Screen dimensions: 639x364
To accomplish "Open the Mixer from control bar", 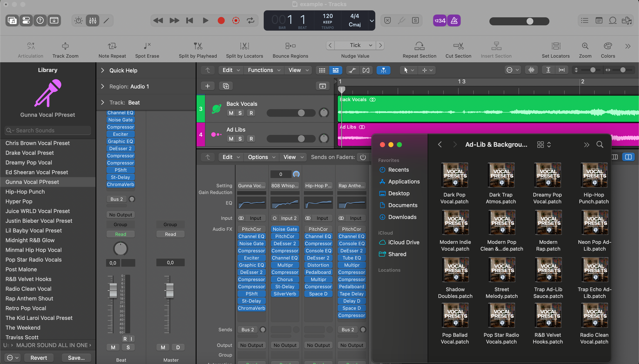I will pyautogui.click(x=93, y=20).
